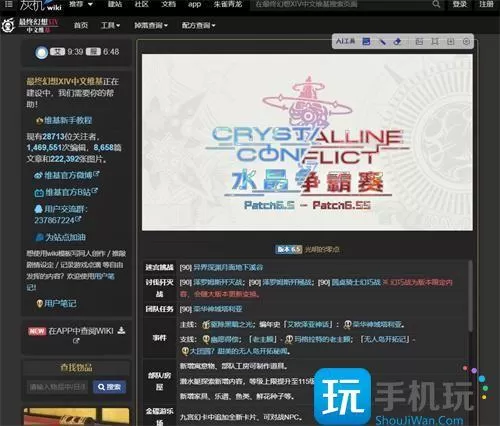Expand the 推荐 dropdown
The width and height of the screenshot is (500, 426).
pos(81,4)
